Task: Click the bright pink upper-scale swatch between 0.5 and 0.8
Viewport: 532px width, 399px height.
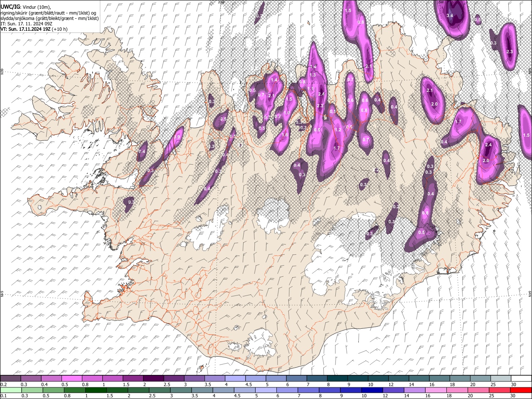Action: 72,378
